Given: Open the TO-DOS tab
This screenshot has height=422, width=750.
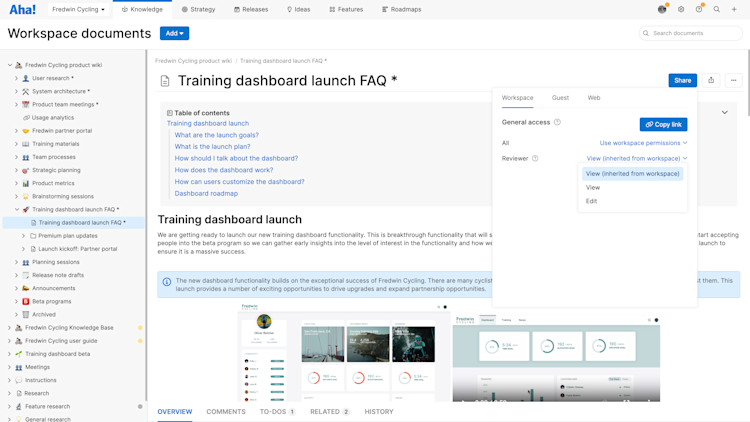Looking at the screenshot, I should (277, 411).
